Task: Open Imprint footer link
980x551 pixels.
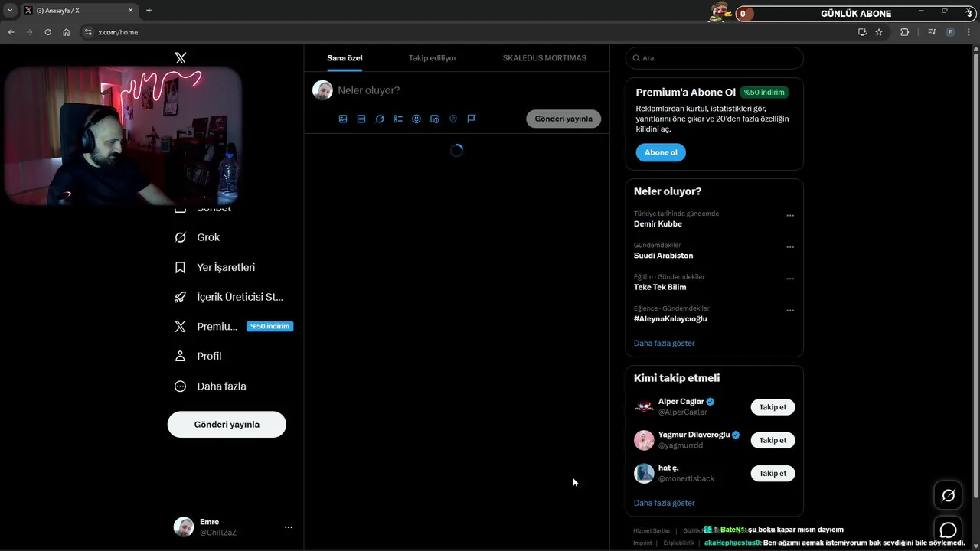Action: pos(643,543)
